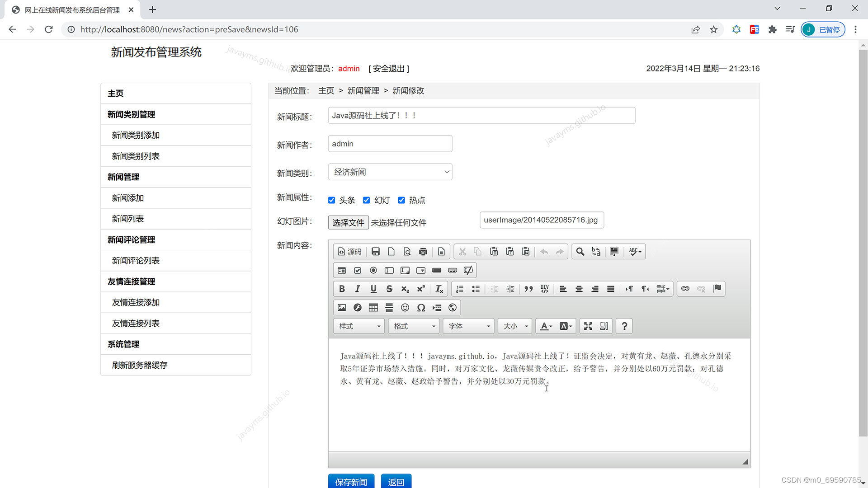
Task: Open the text color dropdown
Action: (x=546, y=326)
